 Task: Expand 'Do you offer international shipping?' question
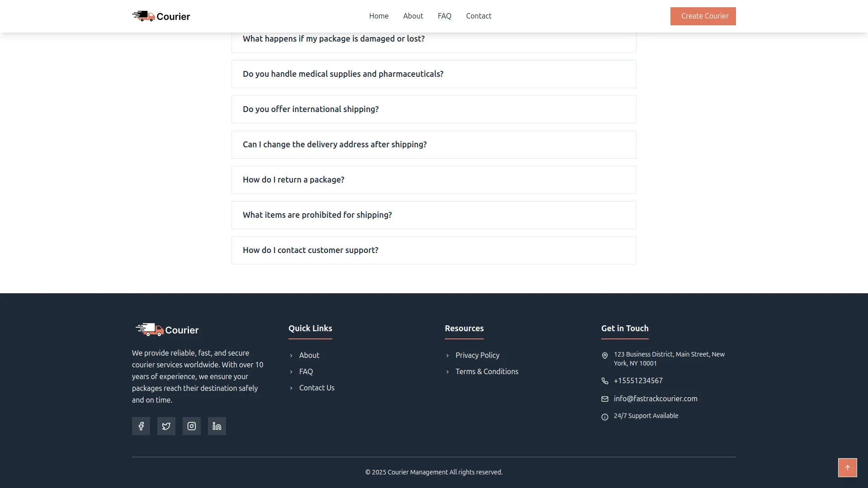[x=434, y=109]
